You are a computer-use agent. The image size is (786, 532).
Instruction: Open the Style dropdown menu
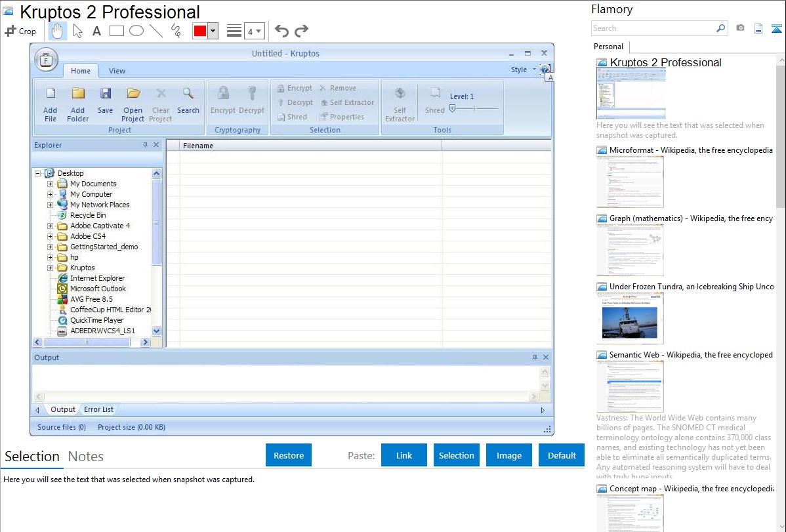(x=524, y=70)
